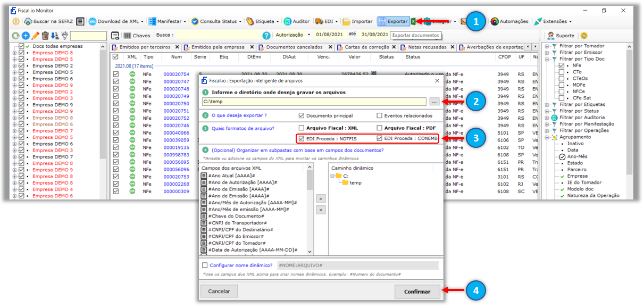
Task: Click the C:\temp directory field
Action: pos(314,102)
